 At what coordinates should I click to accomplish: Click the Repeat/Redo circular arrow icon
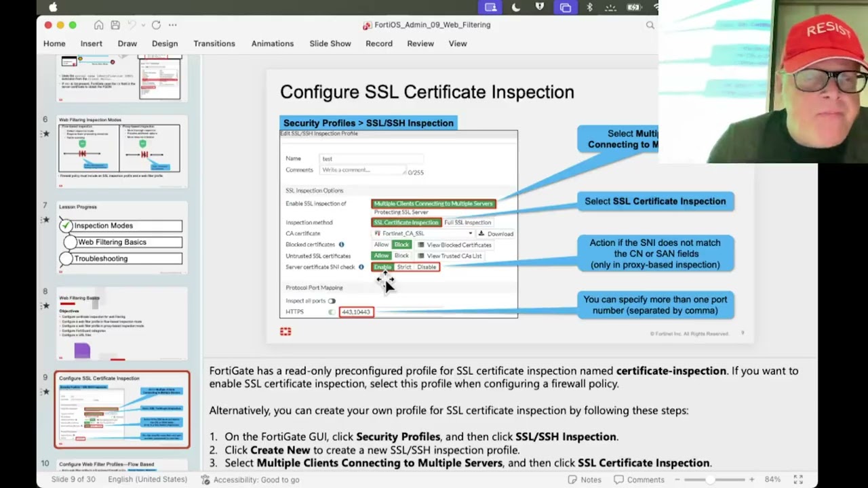point(156,25)
